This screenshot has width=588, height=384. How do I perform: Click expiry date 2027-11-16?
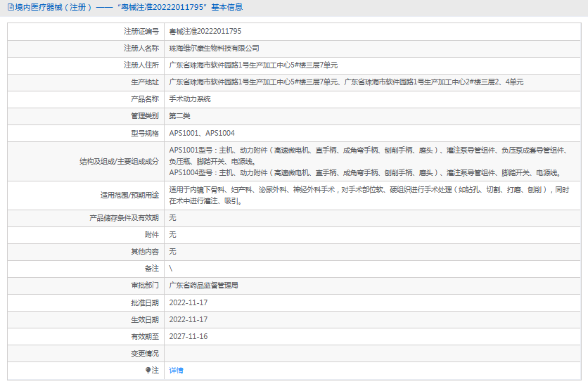click(x=188, y=336)
